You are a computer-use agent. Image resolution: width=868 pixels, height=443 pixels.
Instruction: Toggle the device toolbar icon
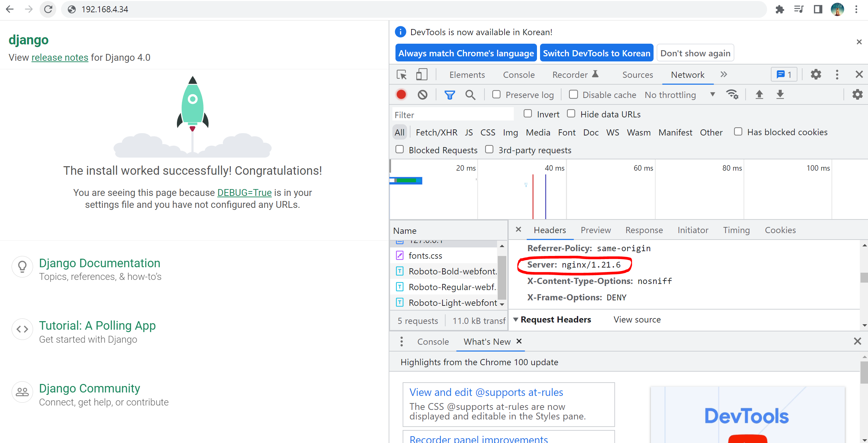pos(422,74)
